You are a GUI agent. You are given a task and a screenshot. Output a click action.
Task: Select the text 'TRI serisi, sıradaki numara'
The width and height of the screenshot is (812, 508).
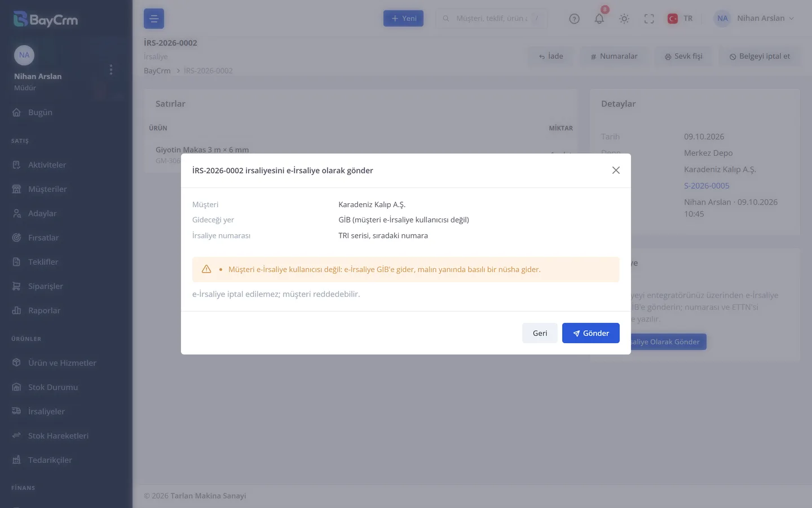383,235
